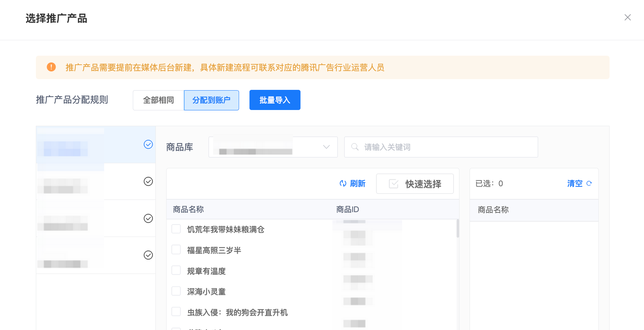Click the 商品ID column header

pos(348,210)
